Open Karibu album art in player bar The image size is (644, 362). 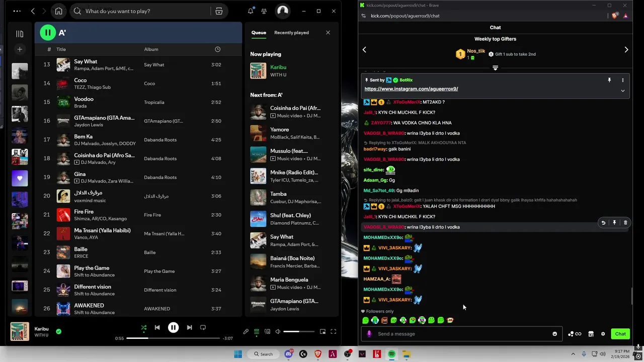coord(20,331)
